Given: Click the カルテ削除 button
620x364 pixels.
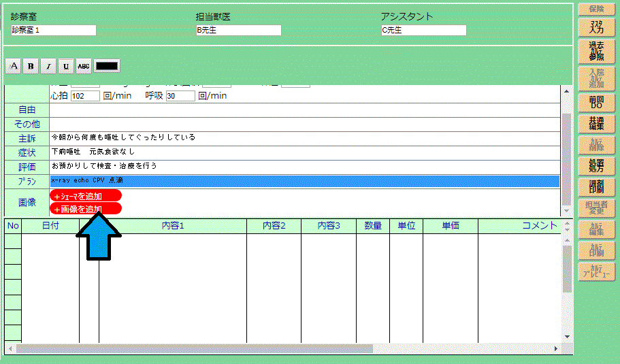Looking at the screenshot, I should click(x=596, y=145).
